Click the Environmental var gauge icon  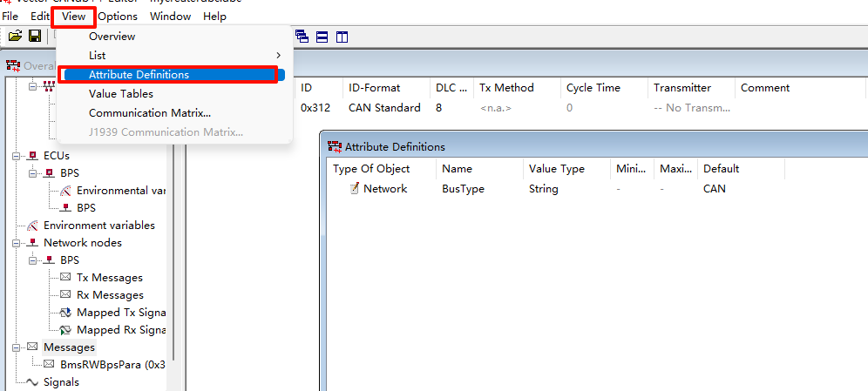point(66,191)
